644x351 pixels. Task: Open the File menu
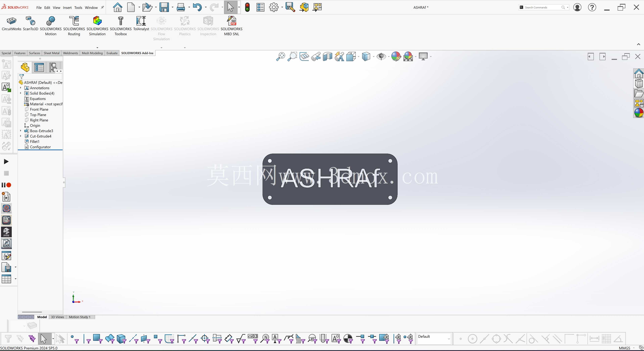39,8
